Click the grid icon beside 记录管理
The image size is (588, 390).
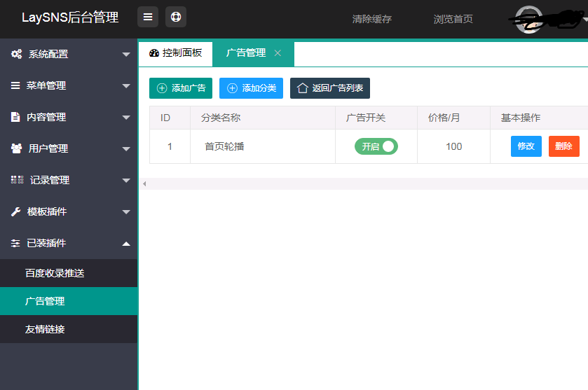17,180
